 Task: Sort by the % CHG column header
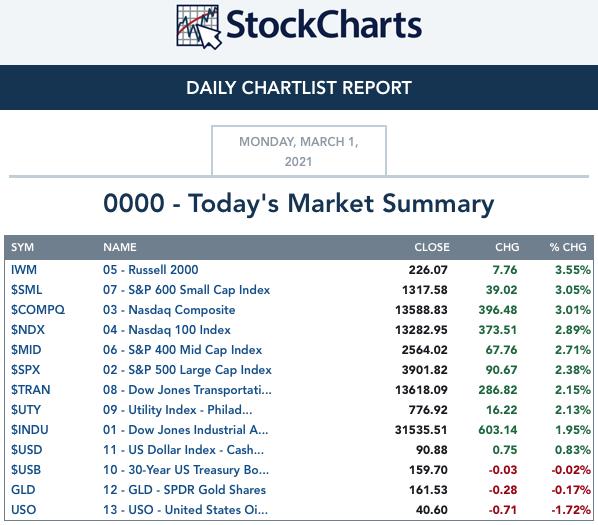pyautogui.click(x=568, y=247)
